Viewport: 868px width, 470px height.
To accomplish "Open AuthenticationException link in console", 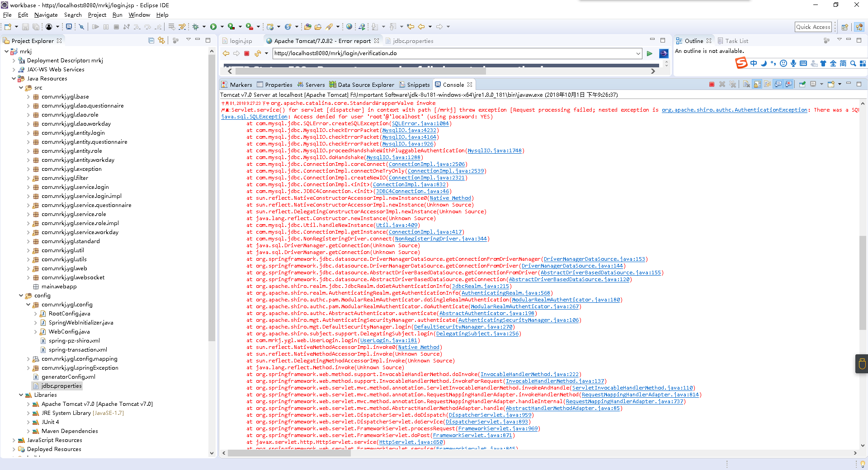I will pos(735,110).
